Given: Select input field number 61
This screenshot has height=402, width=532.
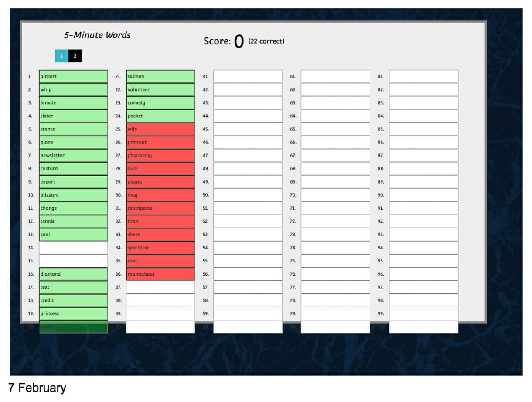Looking at the screenshot, I should pyautogui.click(x=335, y=76).
